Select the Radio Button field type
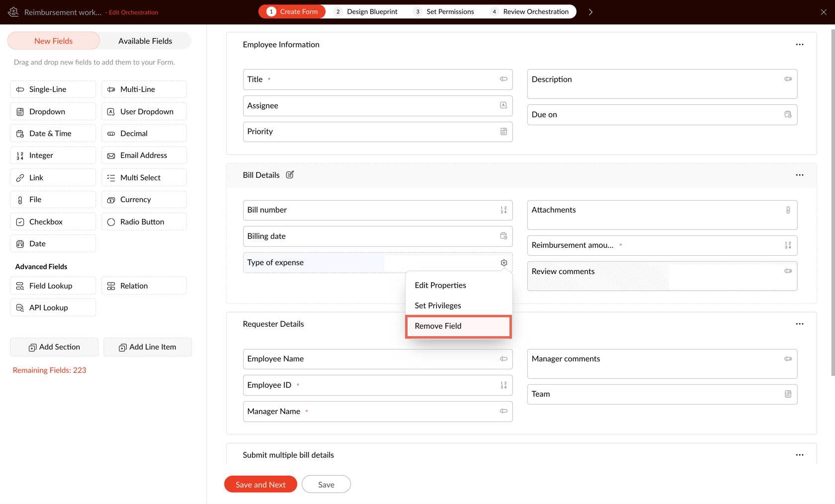 click(x=144, y=222)
